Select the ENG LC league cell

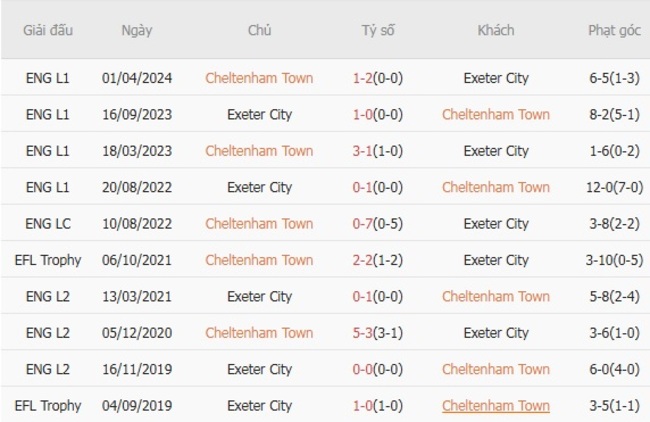(x=48, y=223)
